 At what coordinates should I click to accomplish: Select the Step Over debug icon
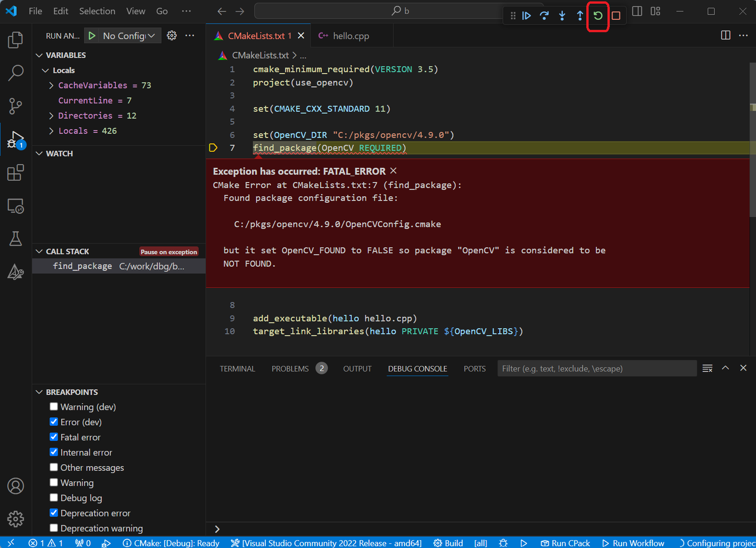pyautogui.click(x=544, y=16)
